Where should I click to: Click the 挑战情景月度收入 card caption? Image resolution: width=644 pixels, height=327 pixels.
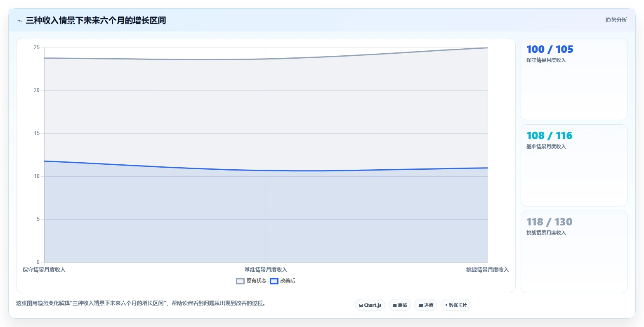[x=546, y=233]
